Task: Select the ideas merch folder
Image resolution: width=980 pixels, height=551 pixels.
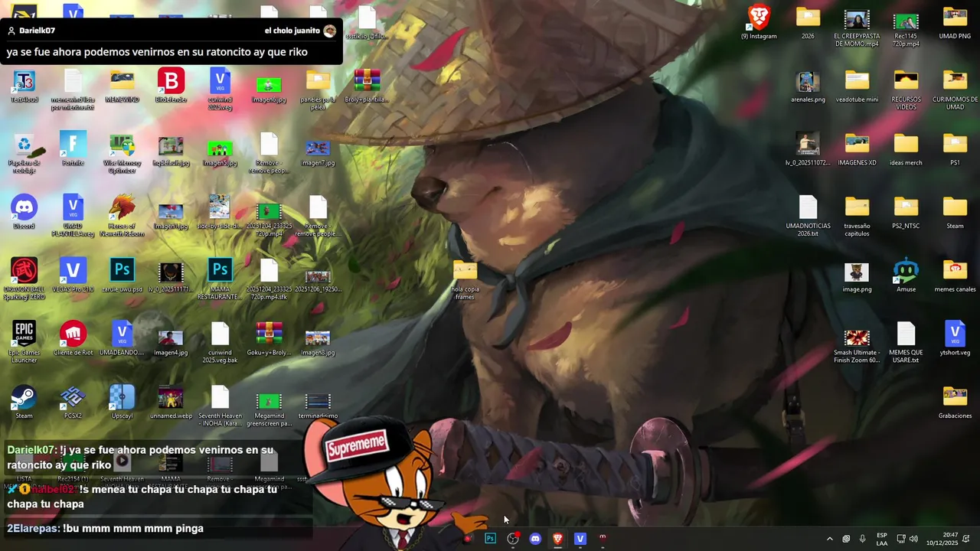Action: tap(906, 149)
